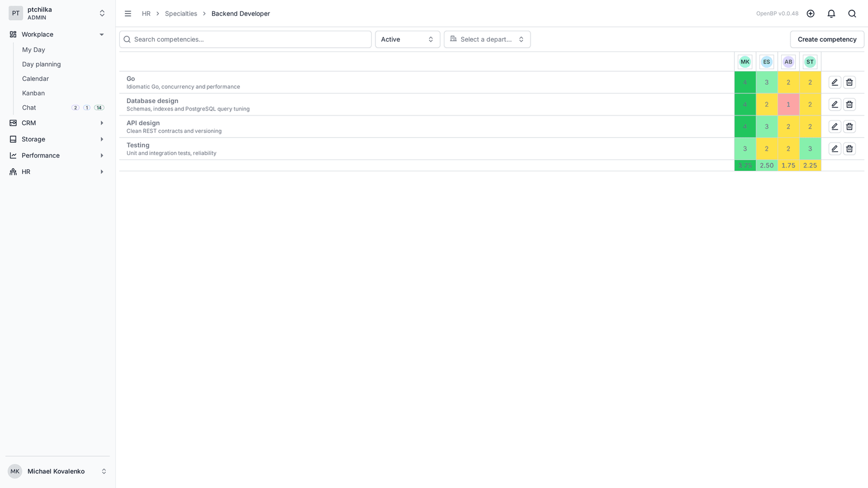Click the ST employee avatar column header
Viewport: 868px width, 488px height.
[x=810, y=62]
